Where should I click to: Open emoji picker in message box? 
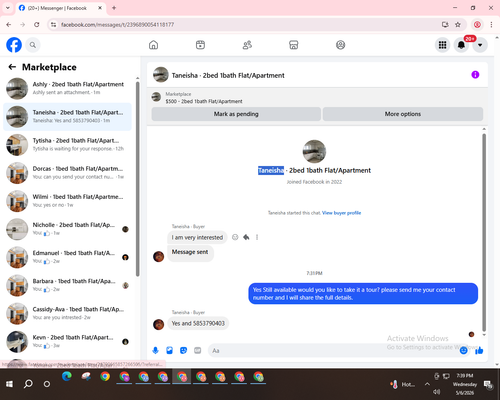click(463, 350)
